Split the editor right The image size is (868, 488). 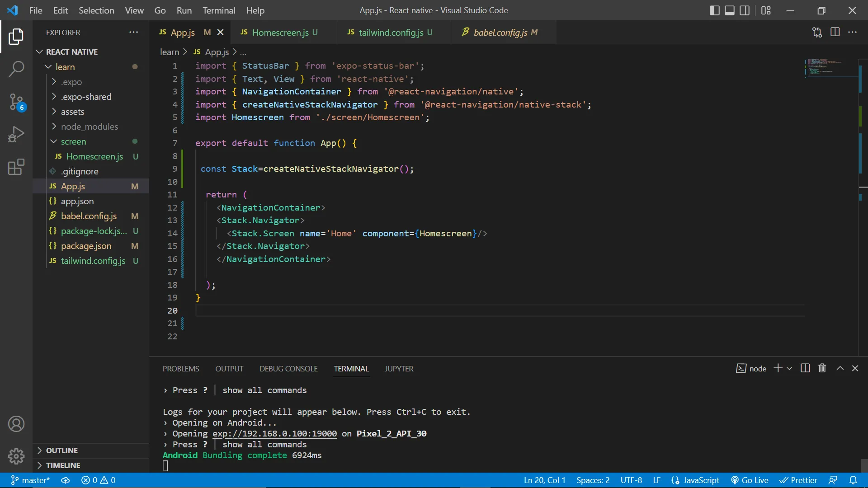pyautogui.click(x=835, y=32)
